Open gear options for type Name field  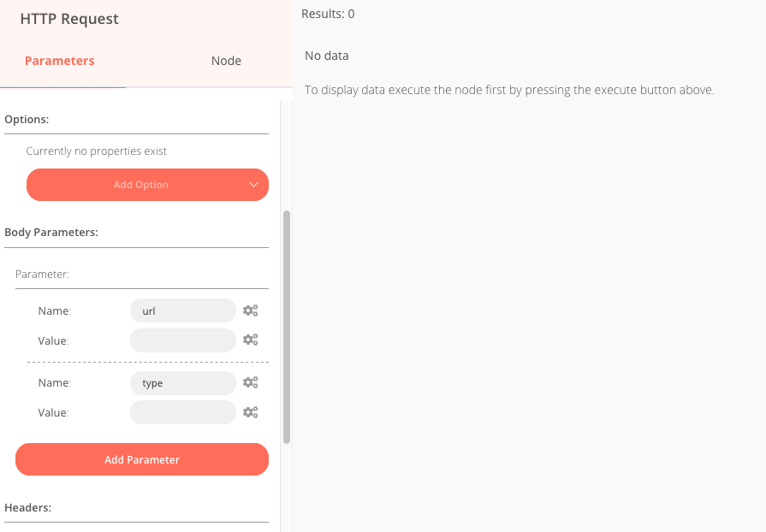point(251,382)
